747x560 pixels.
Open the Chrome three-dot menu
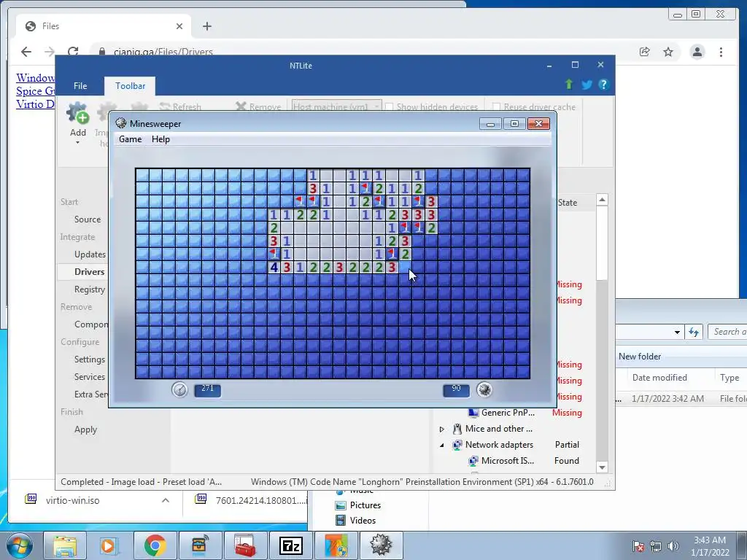(x=721, y=52)
